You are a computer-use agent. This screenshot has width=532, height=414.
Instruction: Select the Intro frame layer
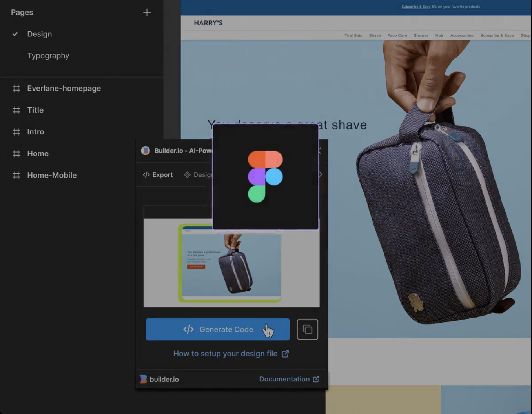(x=36, y=132)
